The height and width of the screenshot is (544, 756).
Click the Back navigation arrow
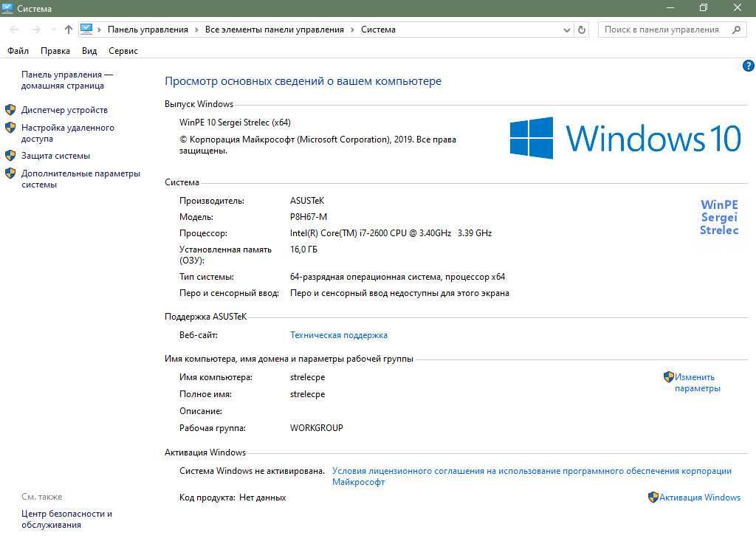[15, 30]
